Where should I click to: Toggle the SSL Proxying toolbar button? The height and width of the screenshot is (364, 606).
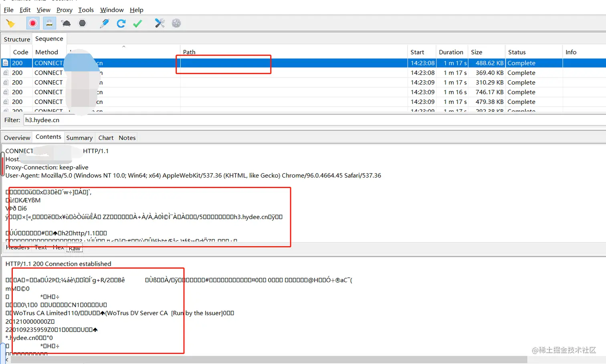pos(49,23)
